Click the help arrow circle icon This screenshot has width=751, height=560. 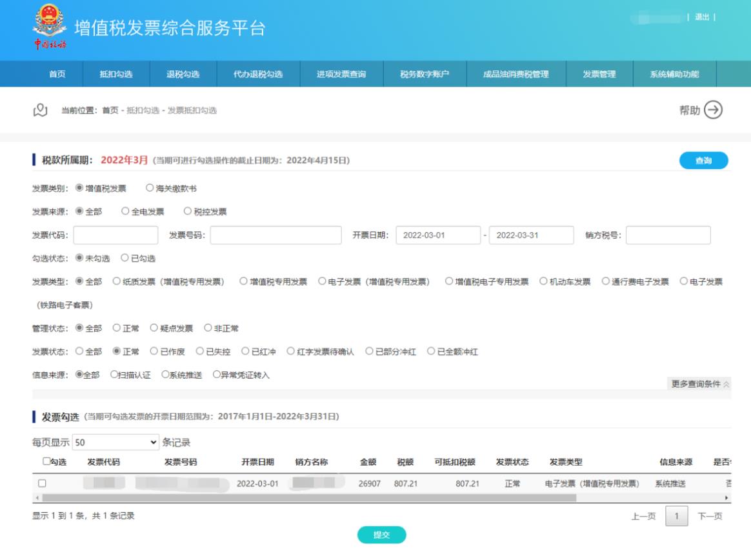click(713, 110)
